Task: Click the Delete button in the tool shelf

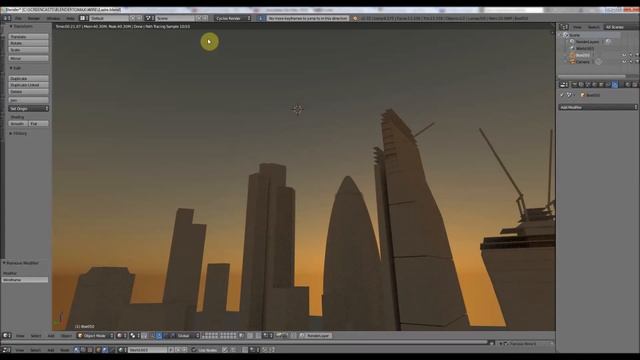Action: 28,92
